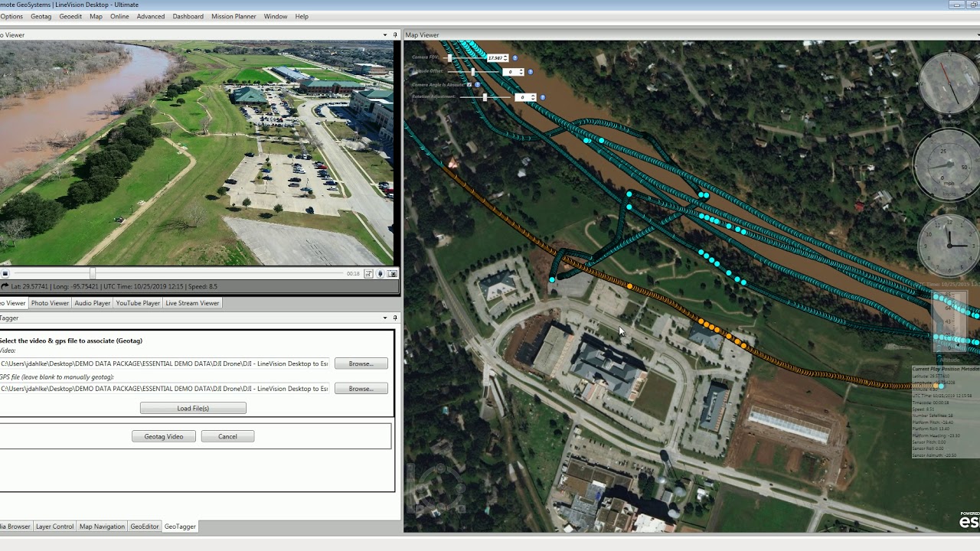The width and height of the screenshot is (980, 551).
Task: Click the drone video preview frame
Action: 197,153
